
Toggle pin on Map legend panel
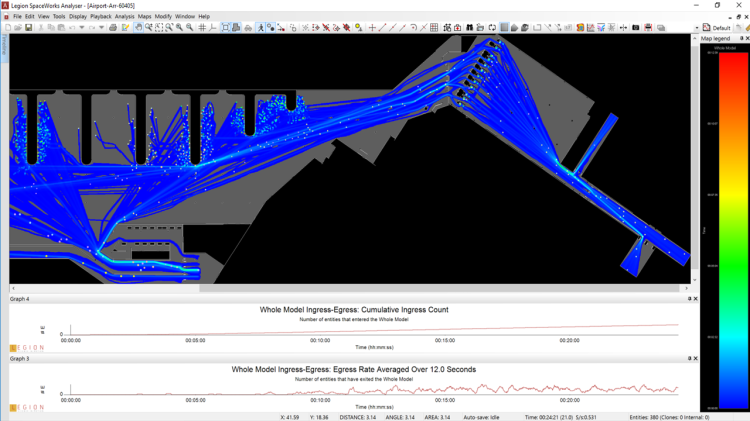pos(741,39)
